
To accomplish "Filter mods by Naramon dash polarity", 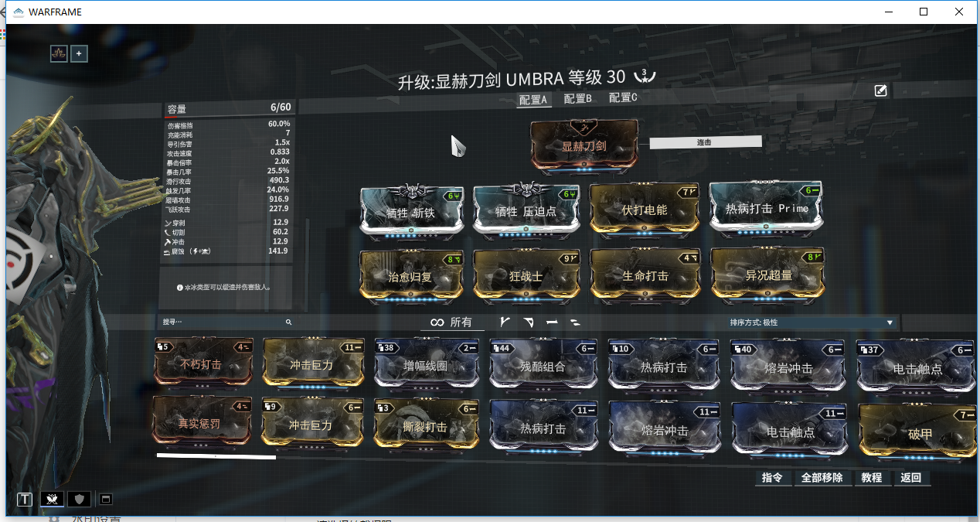I will pyautogui.click(x=552, y=322).
